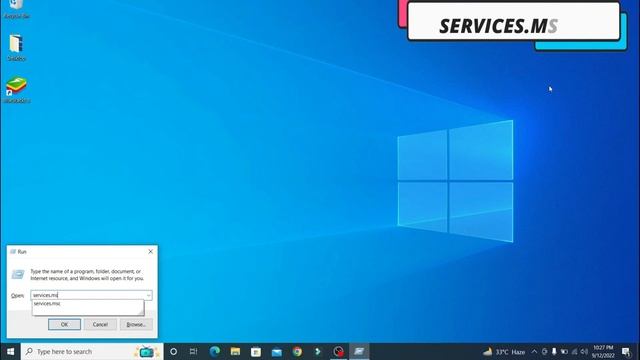
Task: Click OK in the Run dialog
Action: 64,324
